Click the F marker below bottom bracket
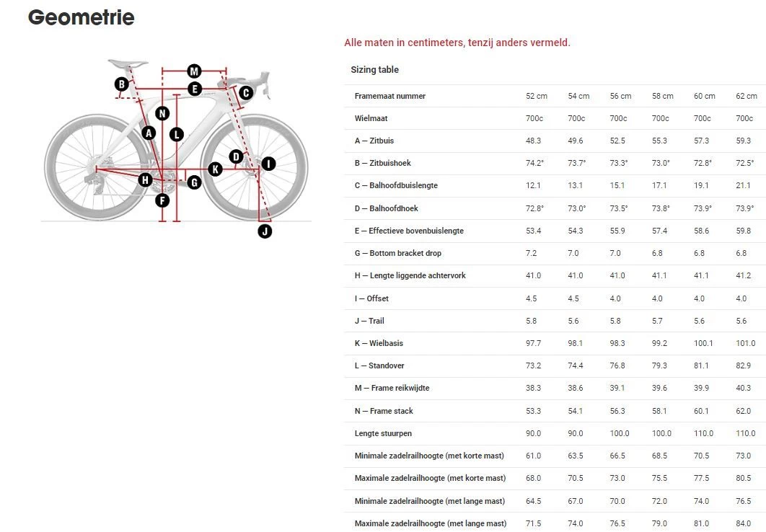Image resolution: width=766 pixels, height=532 pixels. pos(162,200)
